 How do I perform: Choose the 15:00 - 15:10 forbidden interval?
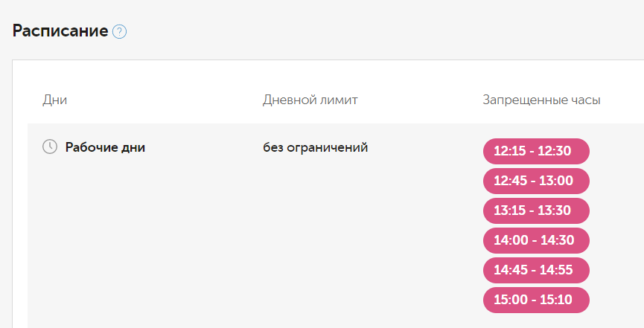tap(536, 300)
